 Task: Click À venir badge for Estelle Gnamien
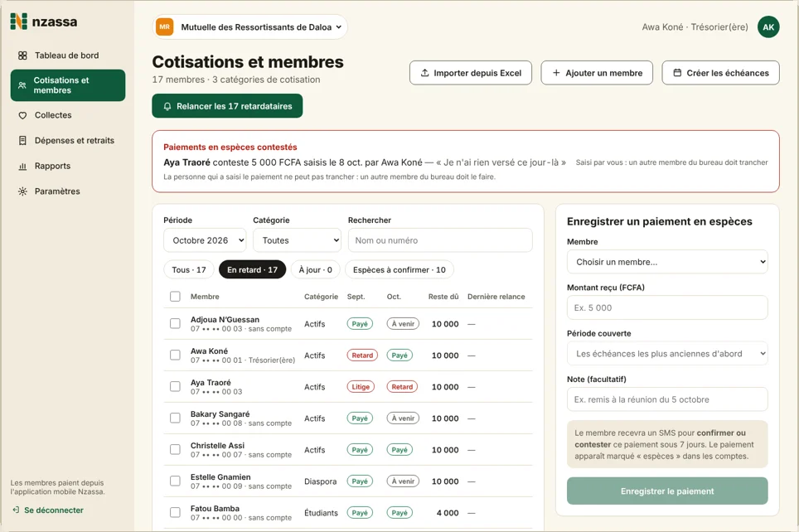pos(403,481)
